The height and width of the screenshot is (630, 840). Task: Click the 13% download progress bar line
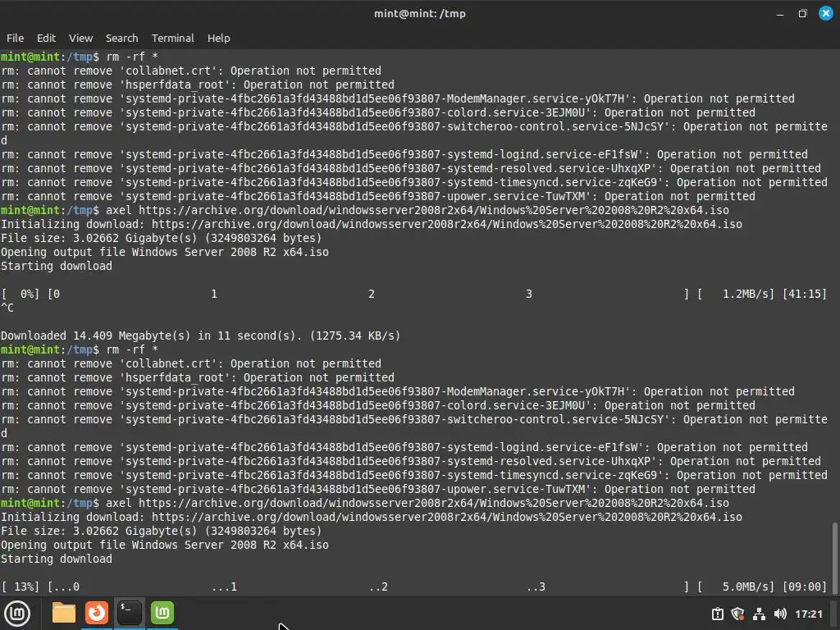(413, 587)
